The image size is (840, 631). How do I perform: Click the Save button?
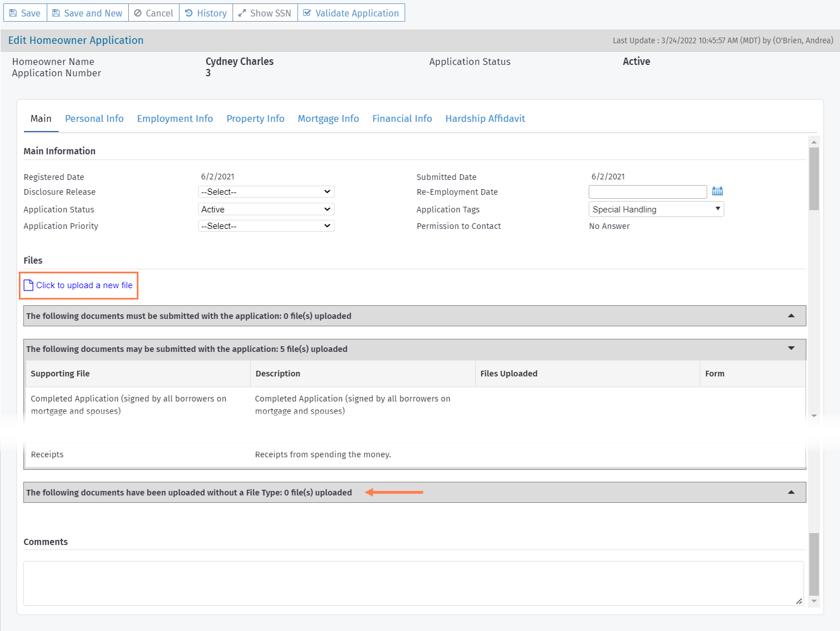coord(25,13)
